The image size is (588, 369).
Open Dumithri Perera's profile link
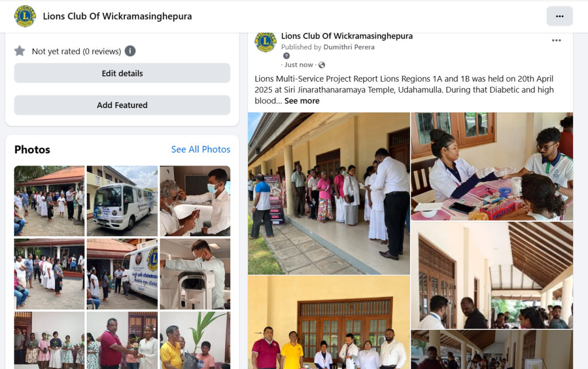(349, 47)
